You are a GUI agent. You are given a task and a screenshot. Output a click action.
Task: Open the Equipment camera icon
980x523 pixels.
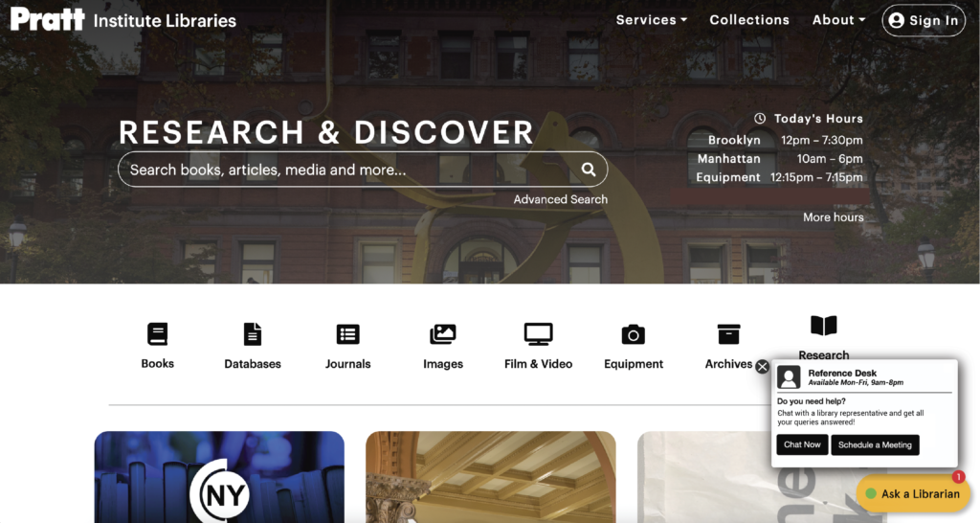[x=634, y=334]
